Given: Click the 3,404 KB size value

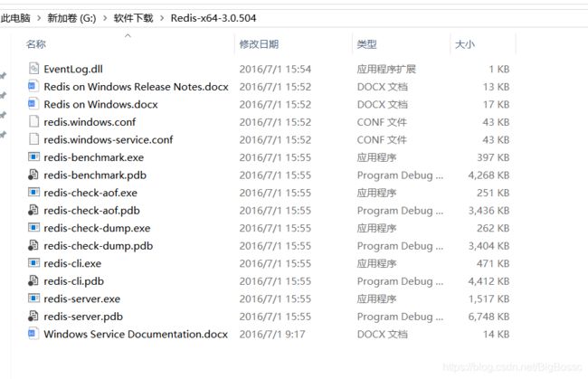Looking at the screenshot, I should point(488,246).
